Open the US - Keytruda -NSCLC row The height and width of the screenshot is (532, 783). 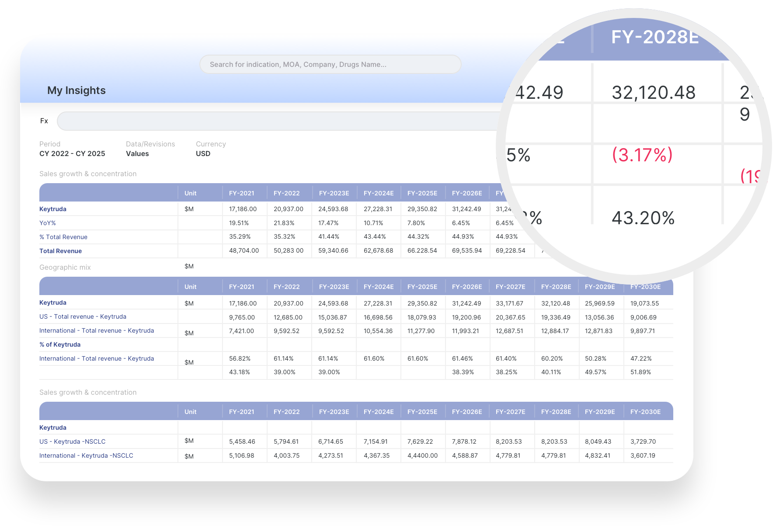72,442
